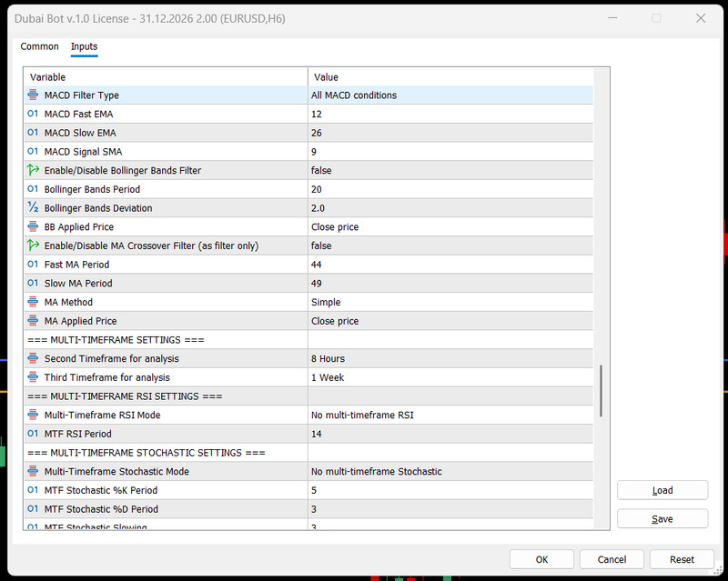Toggle the MA Crossover Filter false value
The height and width of the screenshot is (581, 728).
point(450,245)
